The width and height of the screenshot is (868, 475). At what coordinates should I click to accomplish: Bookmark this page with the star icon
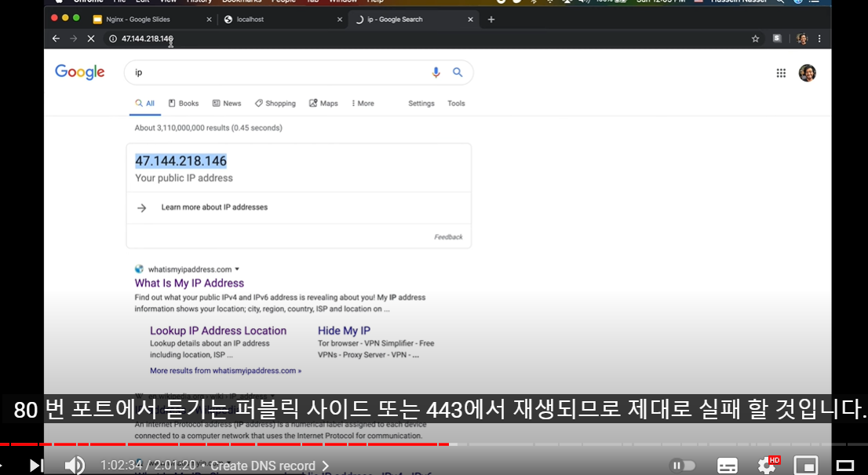pyautogui.click(x=755, y=38)
